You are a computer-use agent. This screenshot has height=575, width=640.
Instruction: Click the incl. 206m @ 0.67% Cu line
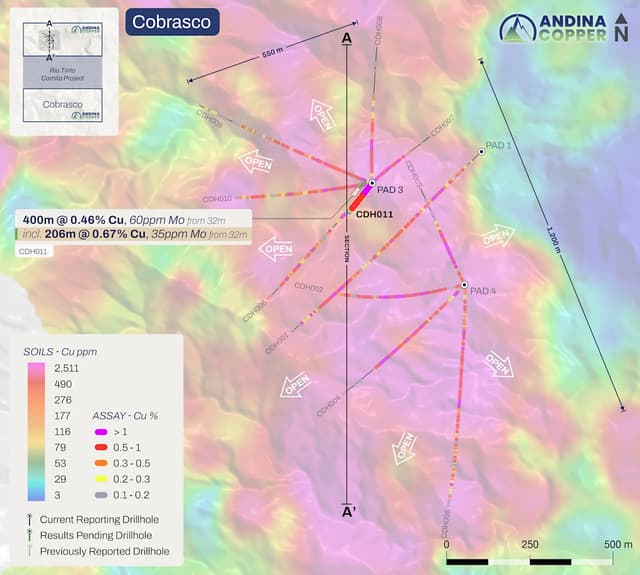(x=133, y=234)
